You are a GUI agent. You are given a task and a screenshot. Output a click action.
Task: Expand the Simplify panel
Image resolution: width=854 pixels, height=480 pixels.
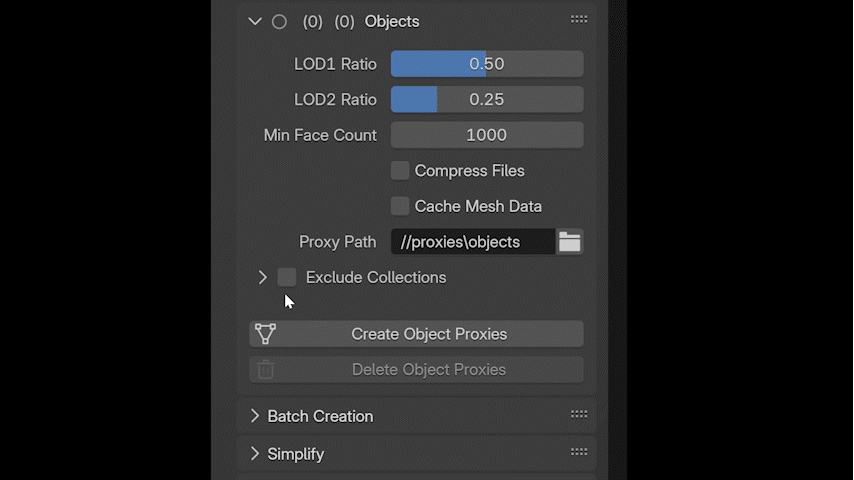(255, 454)
